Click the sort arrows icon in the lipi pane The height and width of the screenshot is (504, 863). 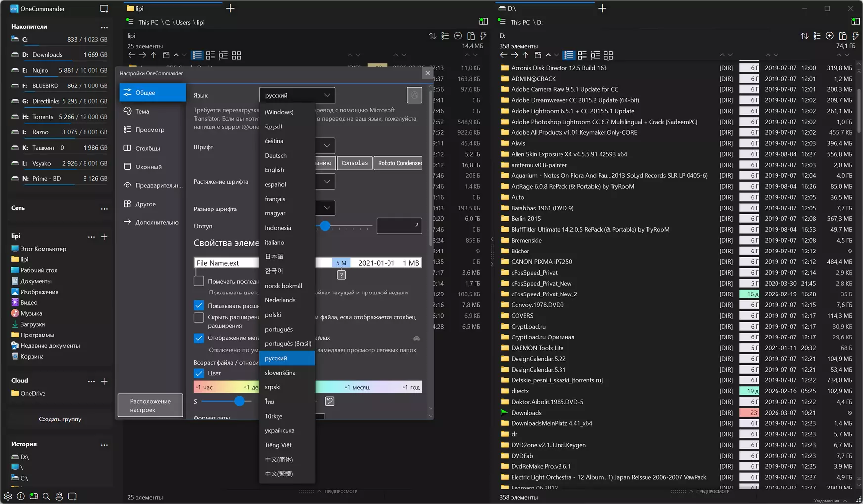click(x=432, y=36)
